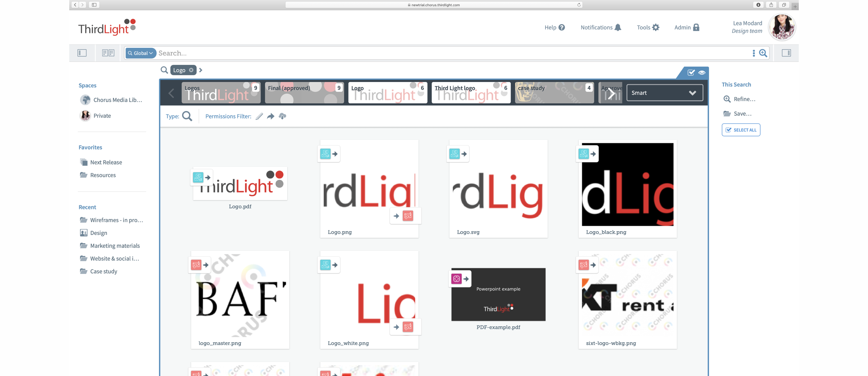The image size is (868, 376).
Task: Click teal derivative icon on Logo.pdf
Action: pos(198,177)
